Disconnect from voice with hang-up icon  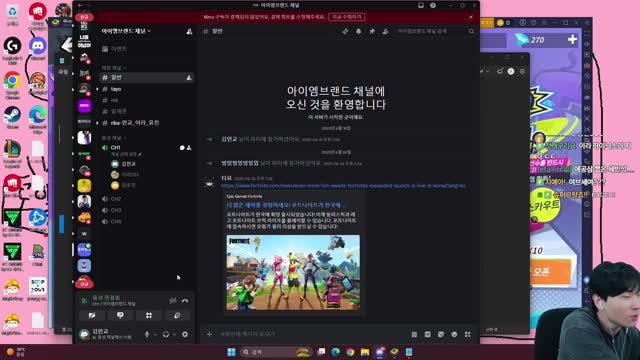(x=185, y=301)
